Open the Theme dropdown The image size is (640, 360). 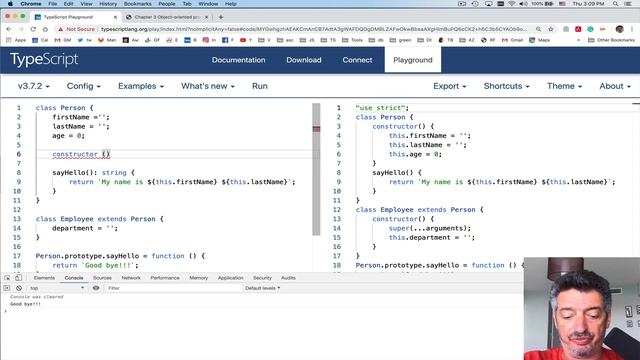(x=564, y=86)
